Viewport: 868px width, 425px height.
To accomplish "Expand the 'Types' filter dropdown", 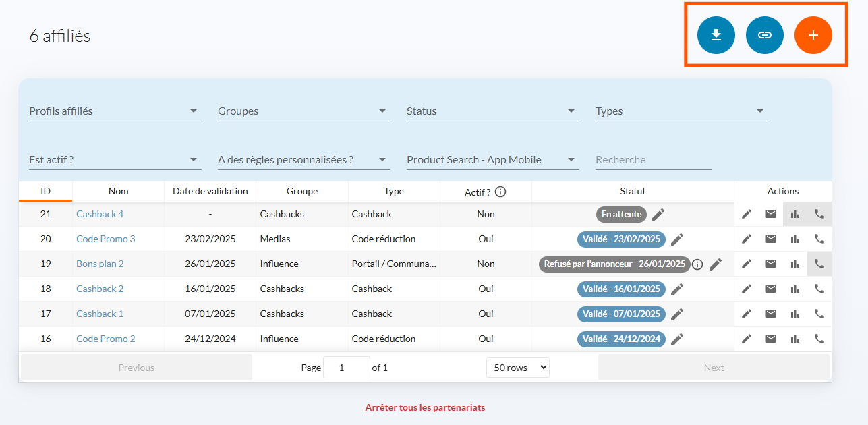I will (x=682, y=111).
